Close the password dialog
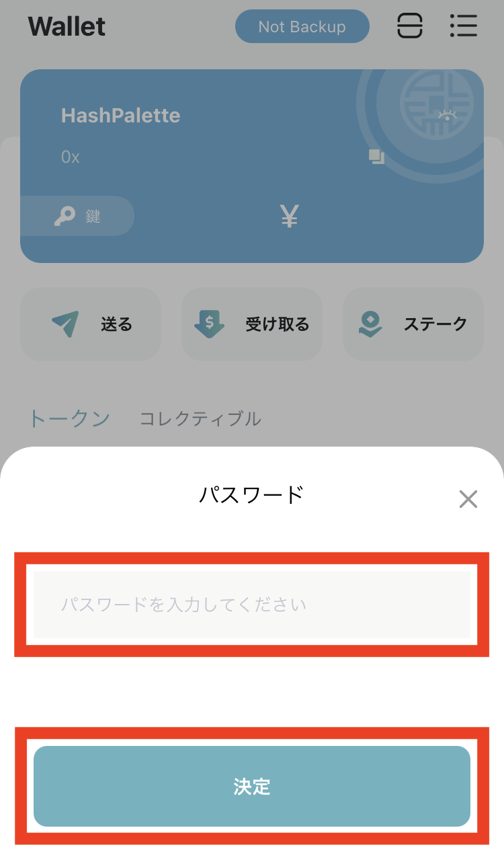Screen dimensions: 504x867 point(468,499)
